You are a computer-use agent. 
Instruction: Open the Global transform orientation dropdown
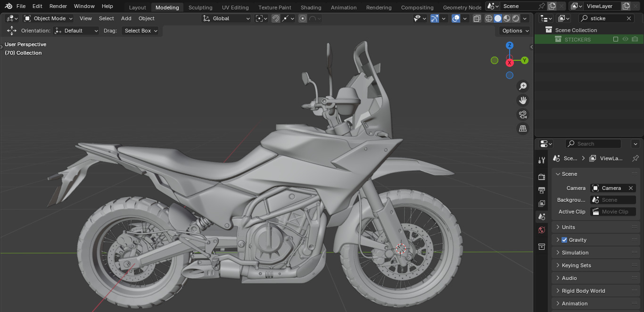227,18
